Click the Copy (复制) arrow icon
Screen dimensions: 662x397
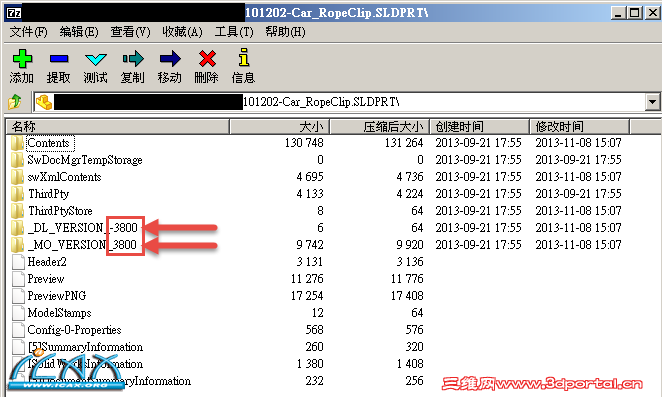(133, 59)
